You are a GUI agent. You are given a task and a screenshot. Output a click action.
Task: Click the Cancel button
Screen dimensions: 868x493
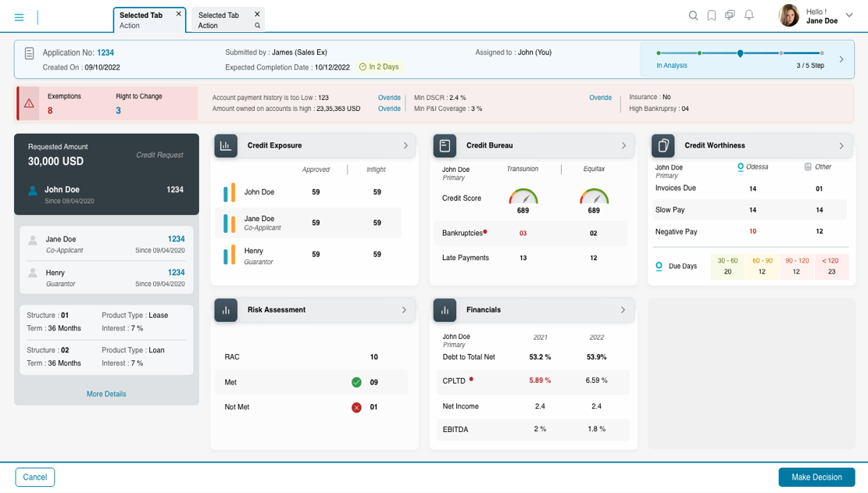[x=35, y=477]
